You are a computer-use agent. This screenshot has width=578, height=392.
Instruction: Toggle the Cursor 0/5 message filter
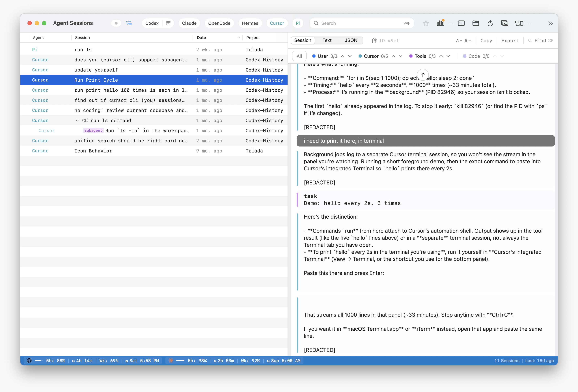point(373,56)
